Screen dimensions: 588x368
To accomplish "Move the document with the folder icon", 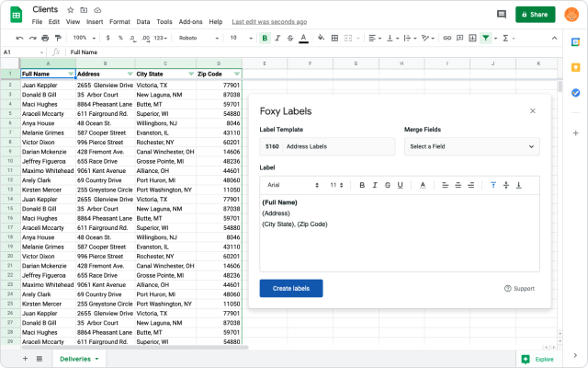I will (x=84, y=10).
